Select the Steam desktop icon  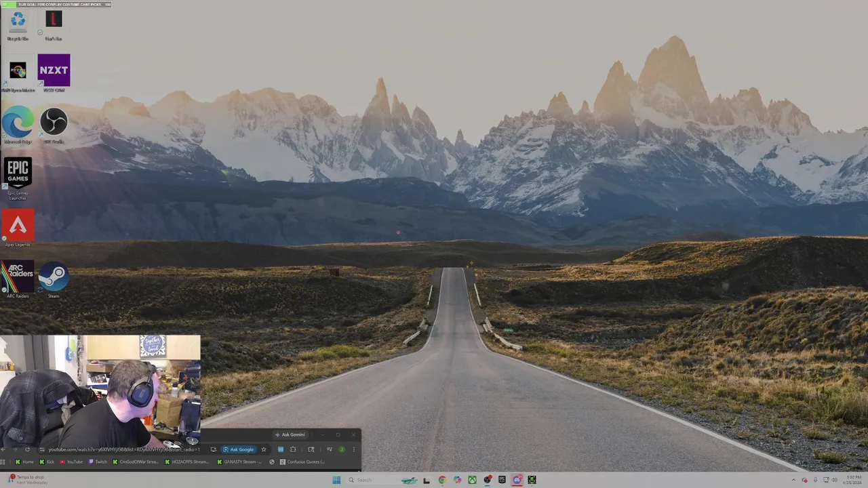click(x=54, y=280)
